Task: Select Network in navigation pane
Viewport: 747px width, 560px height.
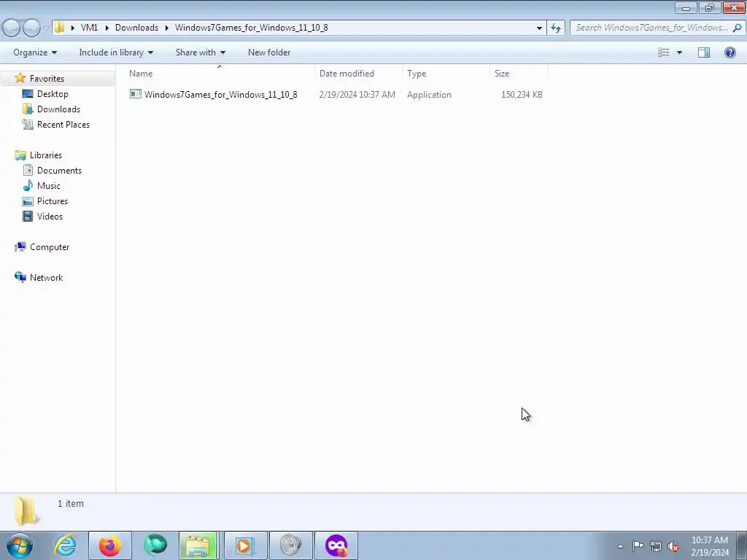Action: click(x=46, y=278)
